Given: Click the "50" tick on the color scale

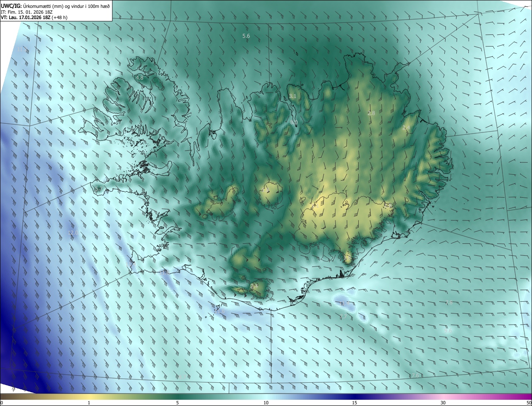Looking at the screenshot, I should (529, 403).
